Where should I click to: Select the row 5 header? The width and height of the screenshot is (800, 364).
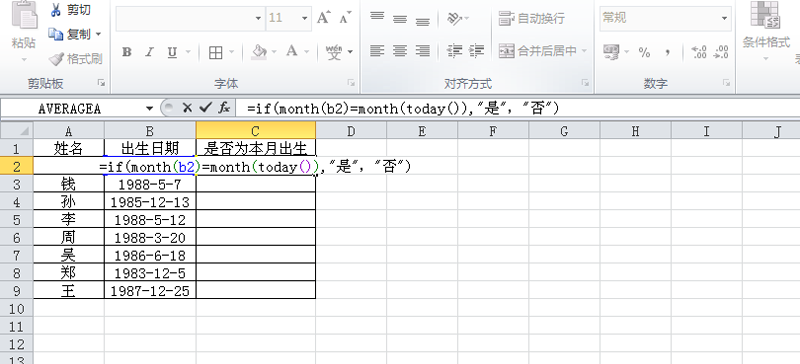click(16, 220)
